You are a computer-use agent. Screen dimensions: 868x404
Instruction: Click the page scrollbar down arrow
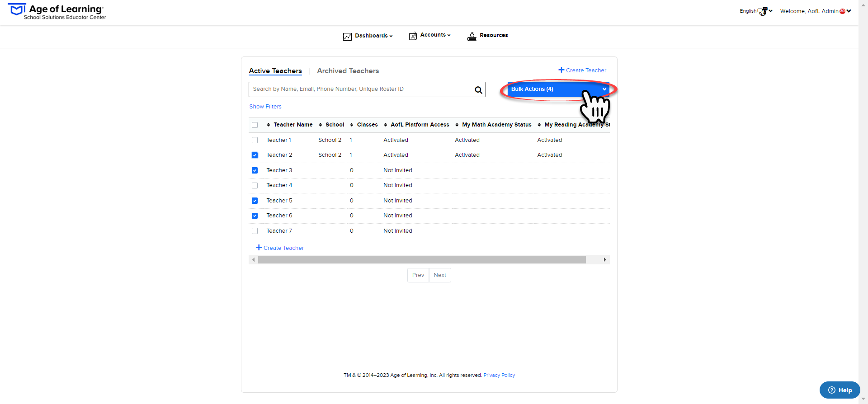tap(863, 399)
